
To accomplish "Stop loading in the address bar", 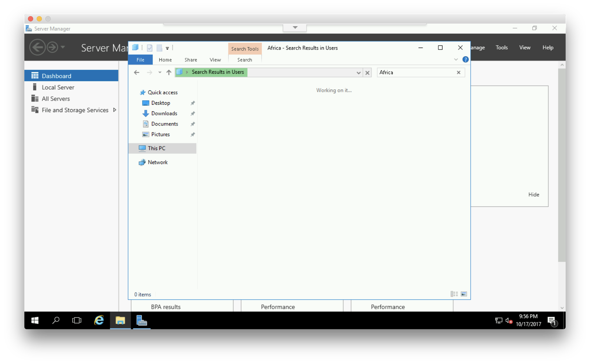I will [367, 73].
